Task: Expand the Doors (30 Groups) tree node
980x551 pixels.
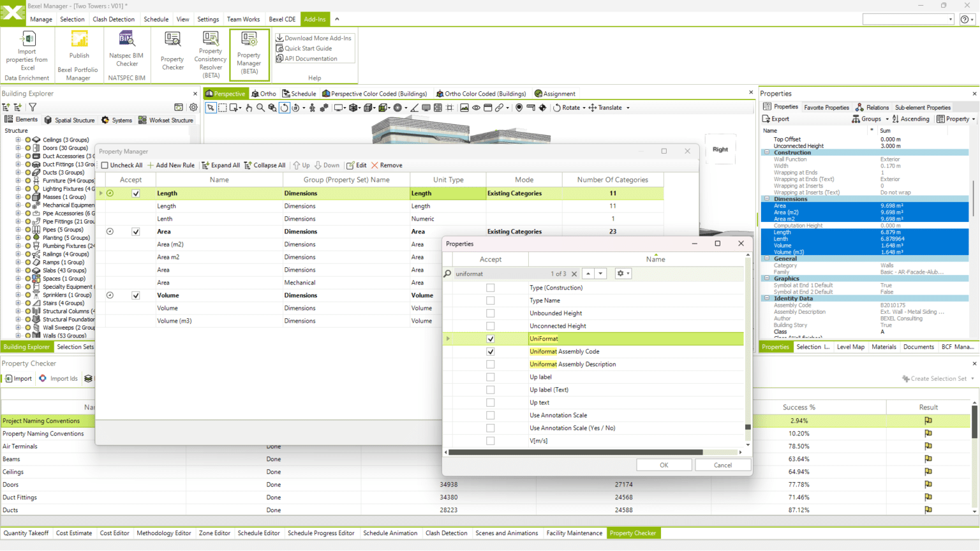Action: [x=18, y=148]
